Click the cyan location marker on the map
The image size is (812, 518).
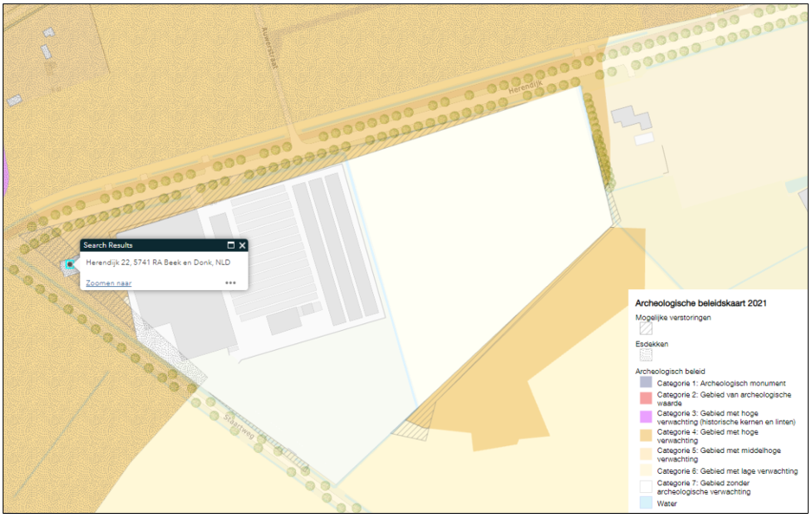pyautogui.click(x=69, y=265)
